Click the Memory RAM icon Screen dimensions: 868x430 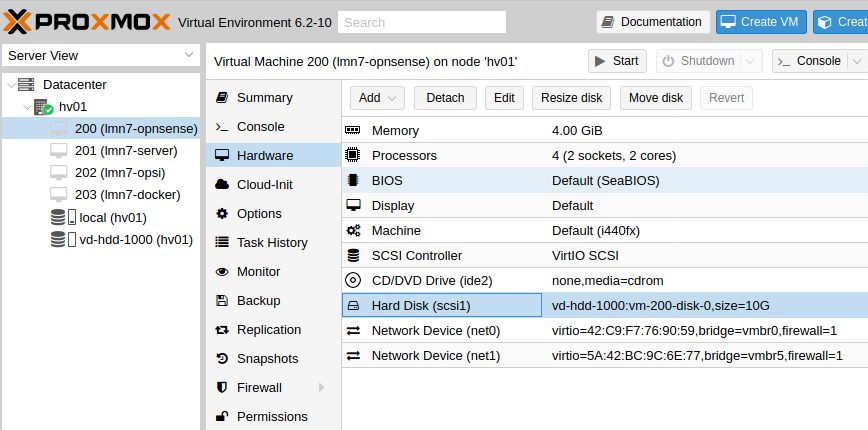pos(352,131)
